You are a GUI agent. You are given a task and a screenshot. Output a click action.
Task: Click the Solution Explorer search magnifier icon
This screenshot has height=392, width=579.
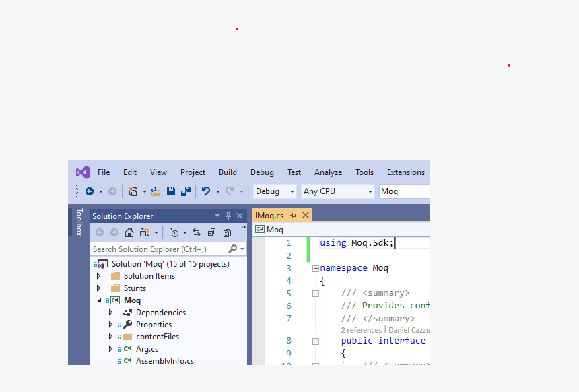point(233,249)
